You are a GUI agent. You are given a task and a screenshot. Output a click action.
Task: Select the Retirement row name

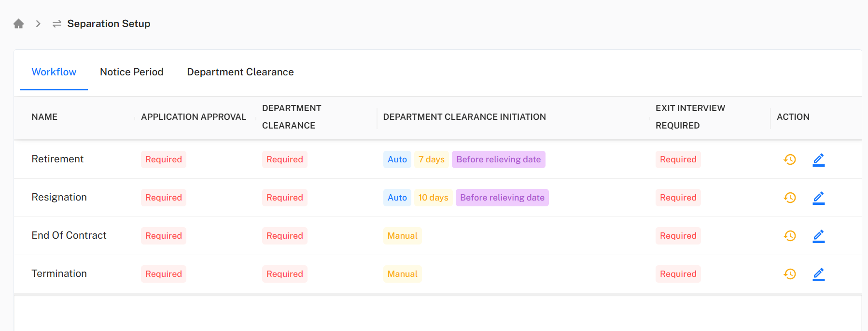(x=57, y=159)
